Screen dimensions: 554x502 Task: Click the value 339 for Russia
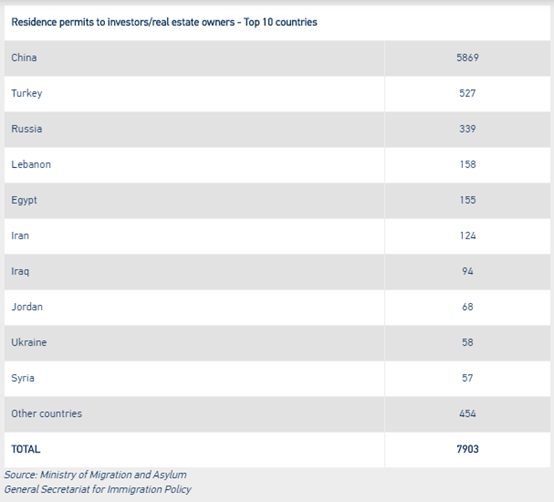click(x=467, y=129)
